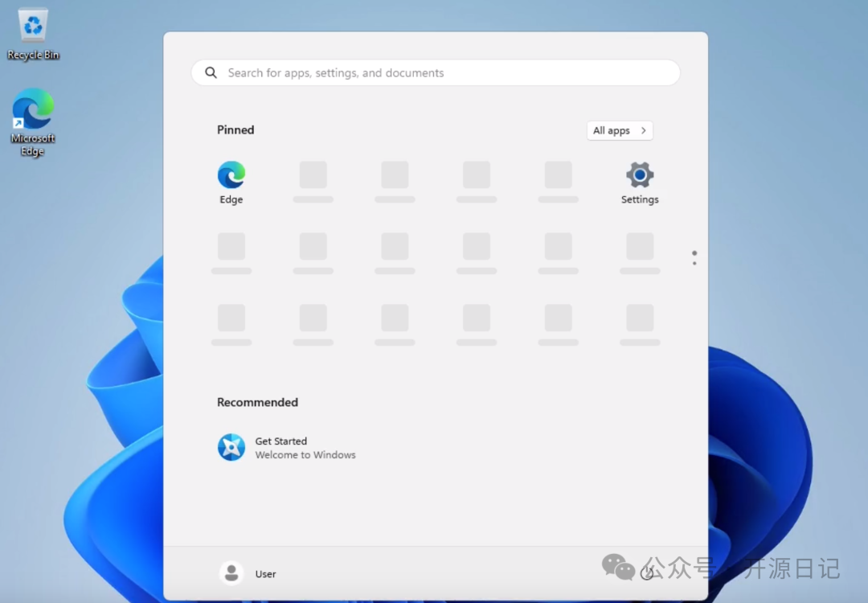Click the Welcome to Windows subtitle
Image resolution: width=868 pixels, height=603 pixels.
pos(305,455)
